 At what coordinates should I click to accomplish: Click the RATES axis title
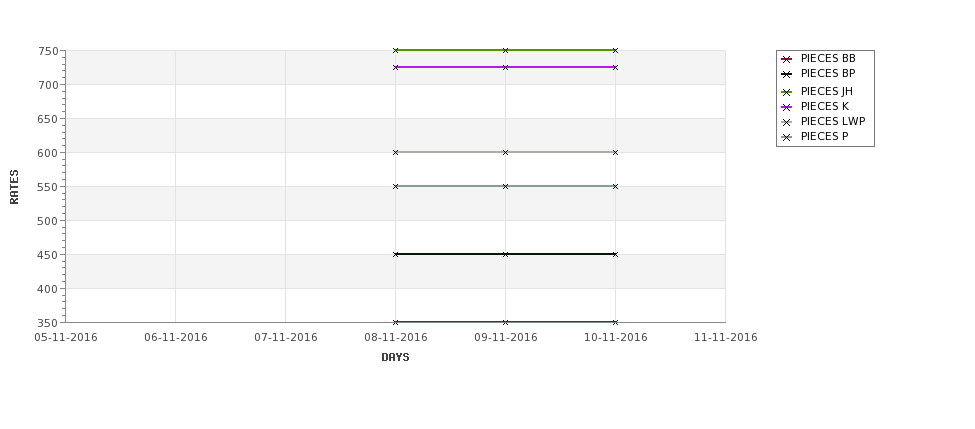(14, 187)
